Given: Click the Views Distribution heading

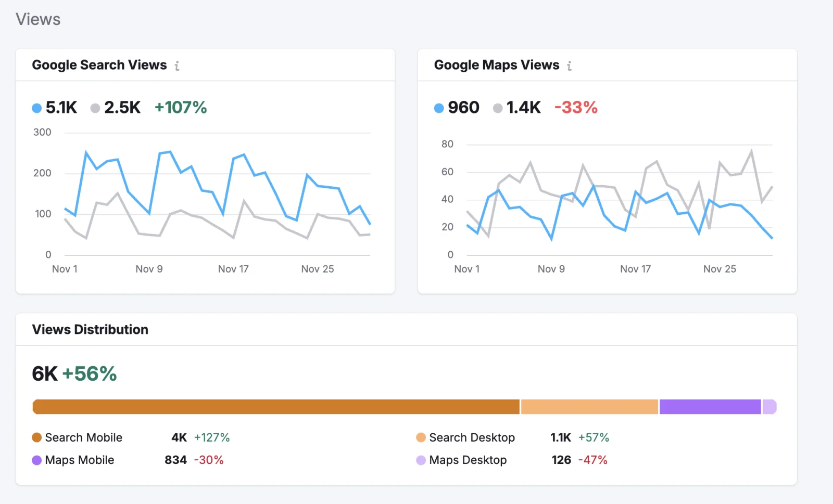Looking at the screenshot, I should (90, 330).
